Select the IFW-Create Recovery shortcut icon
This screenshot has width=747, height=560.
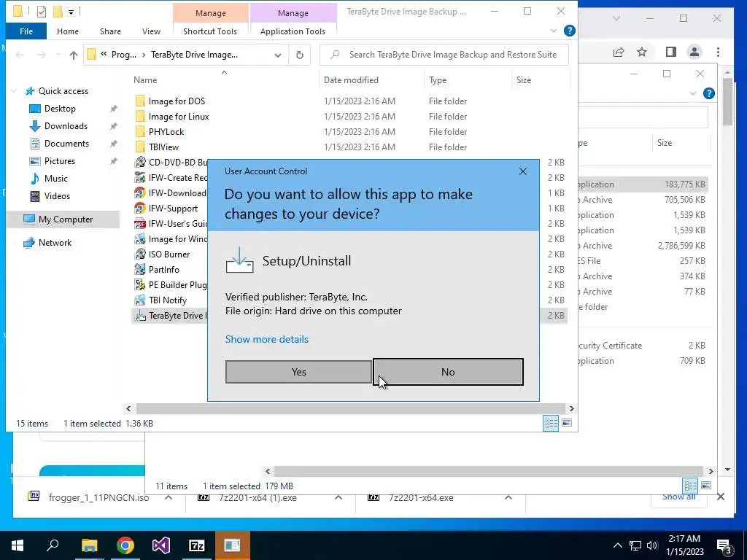pos(140,178)
